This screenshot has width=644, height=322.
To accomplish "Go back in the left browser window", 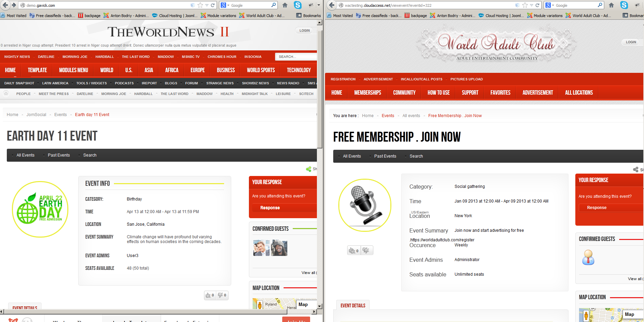I will coord(5,5).
